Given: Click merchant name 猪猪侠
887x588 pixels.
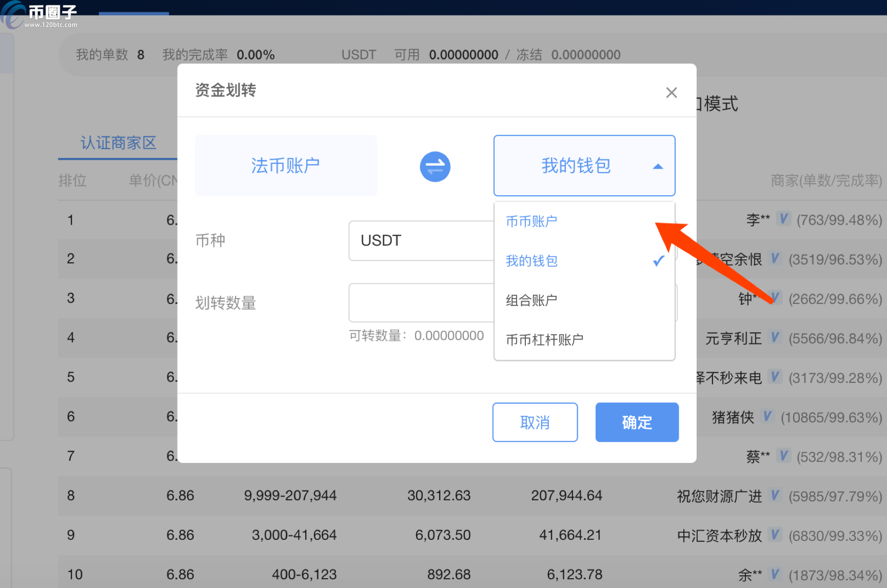Looking at the screenshot, I should (733, 417).
